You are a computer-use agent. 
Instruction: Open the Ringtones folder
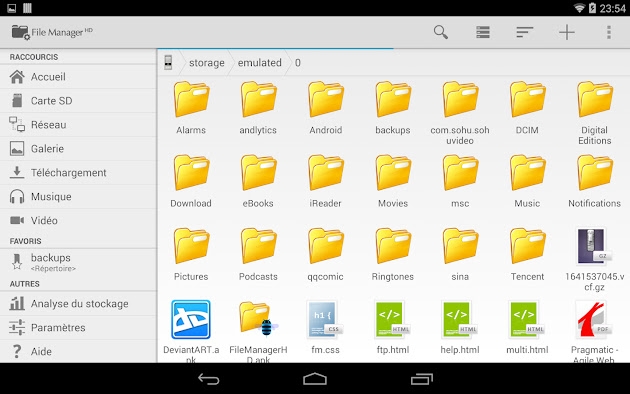[393, 254]
